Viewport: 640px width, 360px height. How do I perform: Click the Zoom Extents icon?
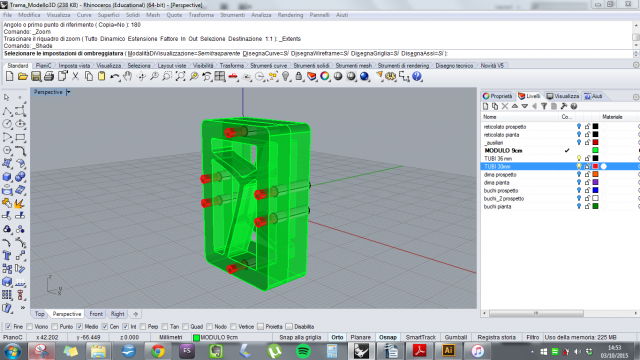point(180,76)
